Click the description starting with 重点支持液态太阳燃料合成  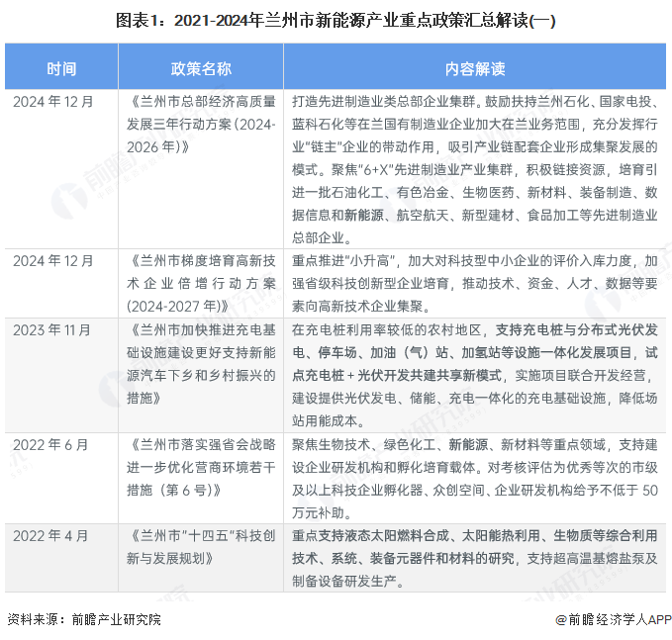[x=474, y=558]
